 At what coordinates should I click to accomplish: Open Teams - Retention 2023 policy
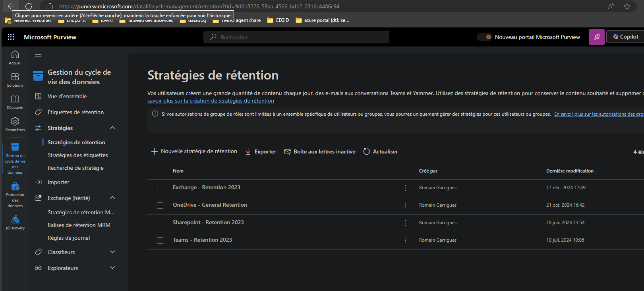[202, 240]
